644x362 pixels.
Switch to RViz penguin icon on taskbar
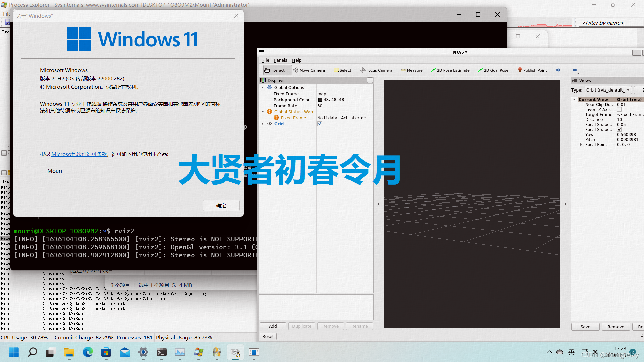click(x=235, y=352)
